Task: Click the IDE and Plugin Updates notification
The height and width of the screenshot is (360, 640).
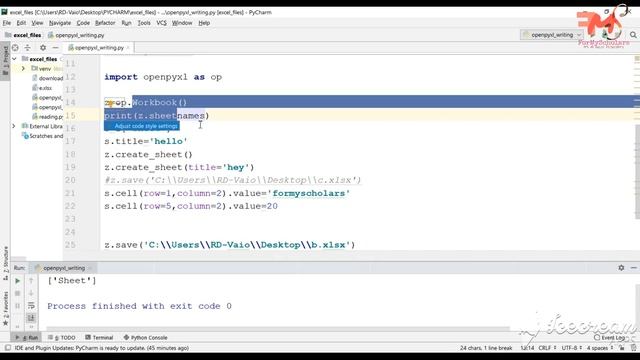Action: click(x=102, y=348)
